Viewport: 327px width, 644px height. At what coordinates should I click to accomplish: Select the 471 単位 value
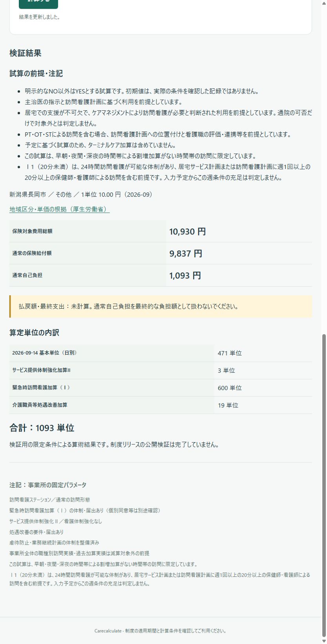pos(230,353)
